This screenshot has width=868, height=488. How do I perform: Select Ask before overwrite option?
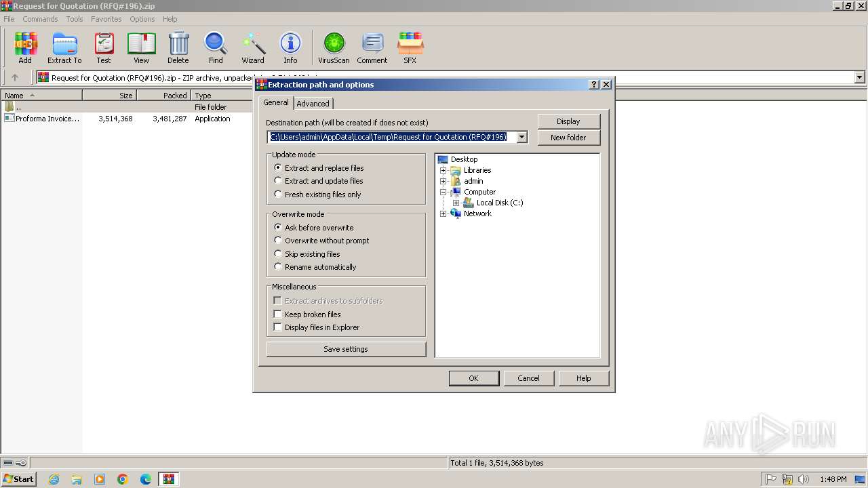point(313,228)
